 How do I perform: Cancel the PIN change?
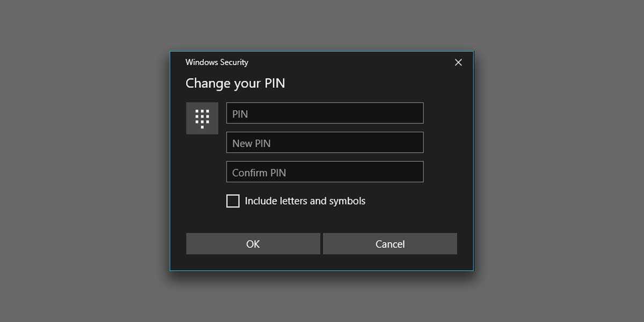pos(390,244)
